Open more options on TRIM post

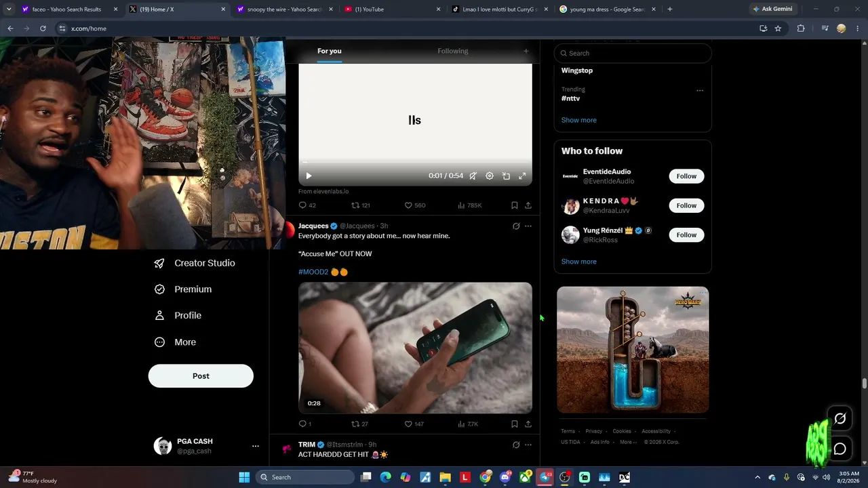click(528, 445)
